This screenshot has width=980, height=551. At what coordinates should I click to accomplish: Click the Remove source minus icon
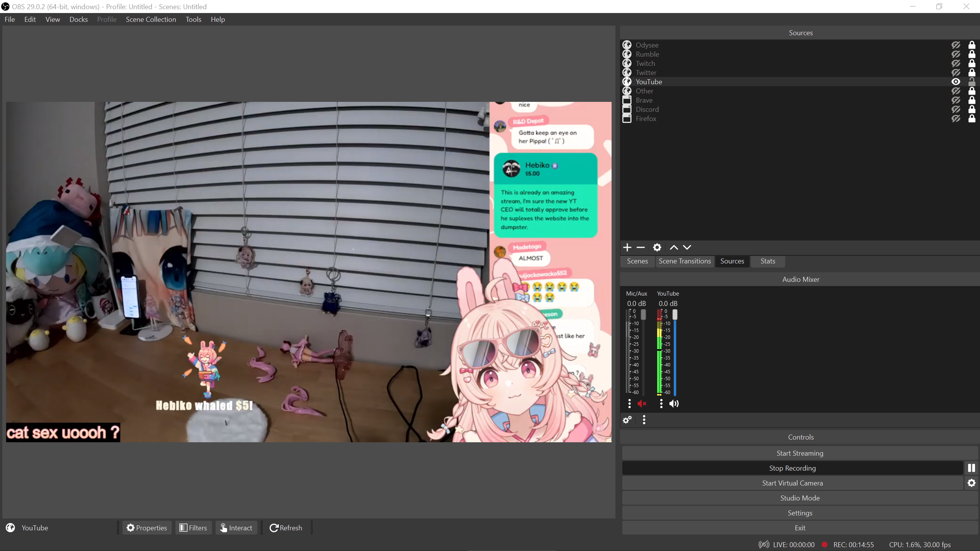(641, 247)
